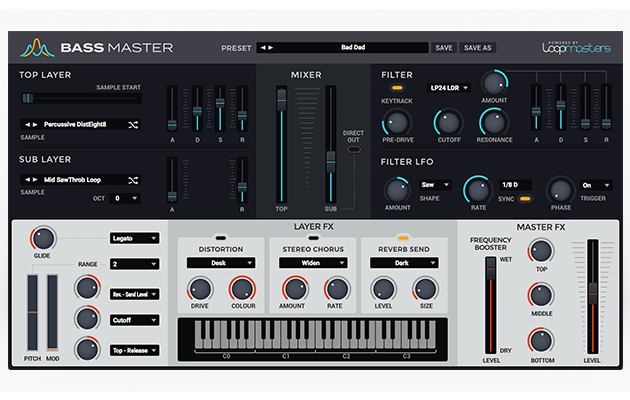The image size is (630, 400).
Task: Randomize the Top Layer sample with shuffle icon
Action: [x=133, y=125]
